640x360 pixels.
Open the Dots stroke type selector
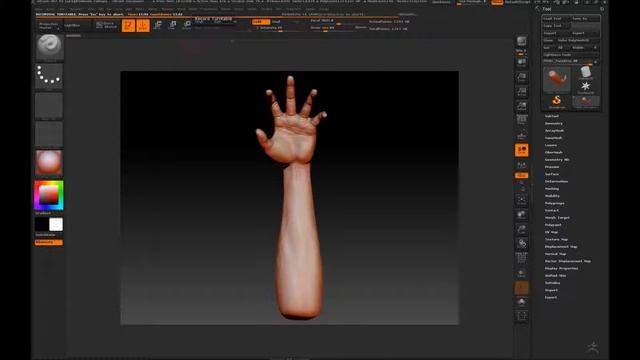pos(49,76)
